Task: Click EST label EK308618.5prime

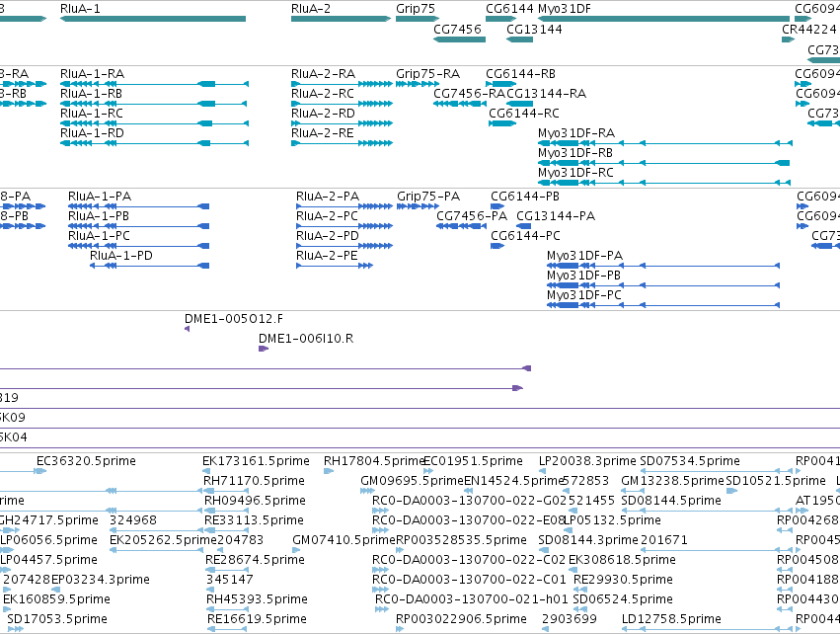Action: [622, 560]
